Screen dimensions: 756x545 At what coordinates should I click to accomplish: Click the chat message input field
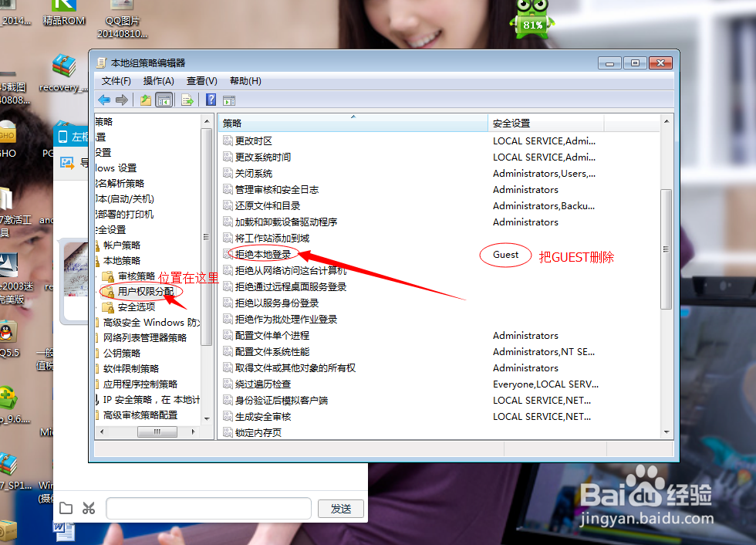click(208, 508)
